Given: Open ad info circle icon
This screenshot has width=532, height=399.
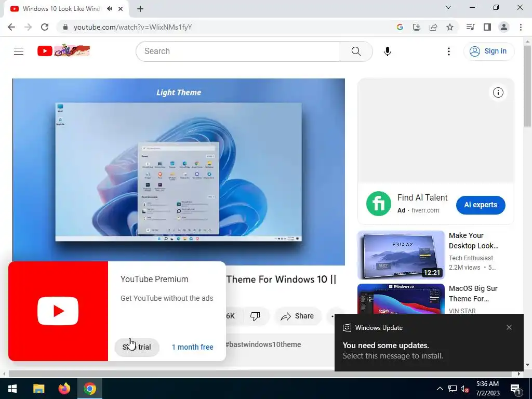Looking at the screenshot, I should [498, 92].
